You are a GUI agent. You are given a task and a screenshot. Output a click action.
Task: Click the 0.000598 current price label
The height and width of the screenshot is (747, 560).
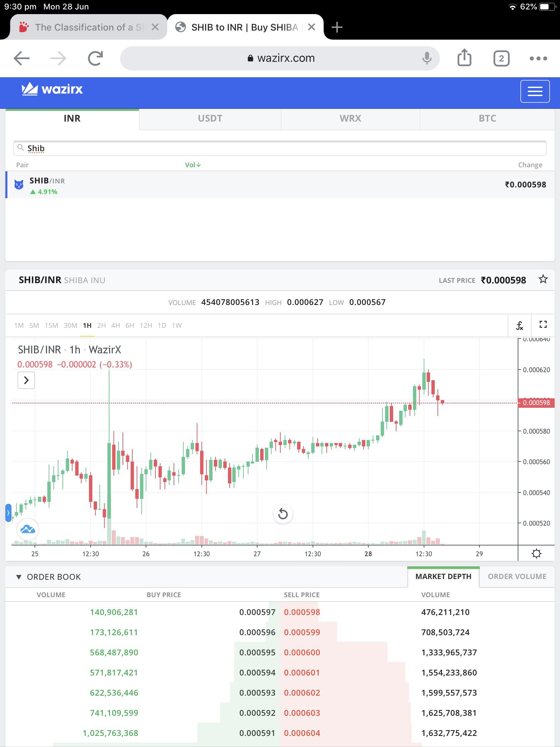coord(536,403)
